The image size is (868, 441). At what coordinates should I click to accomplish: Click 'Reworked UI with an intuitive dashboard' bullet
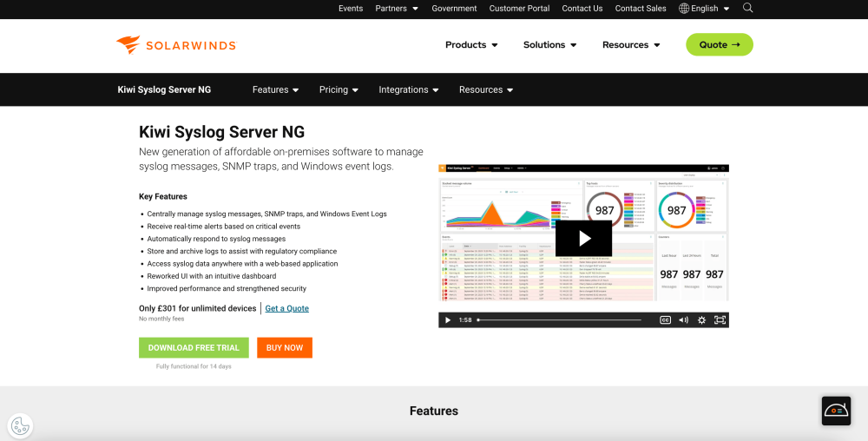tap(212, 275)
